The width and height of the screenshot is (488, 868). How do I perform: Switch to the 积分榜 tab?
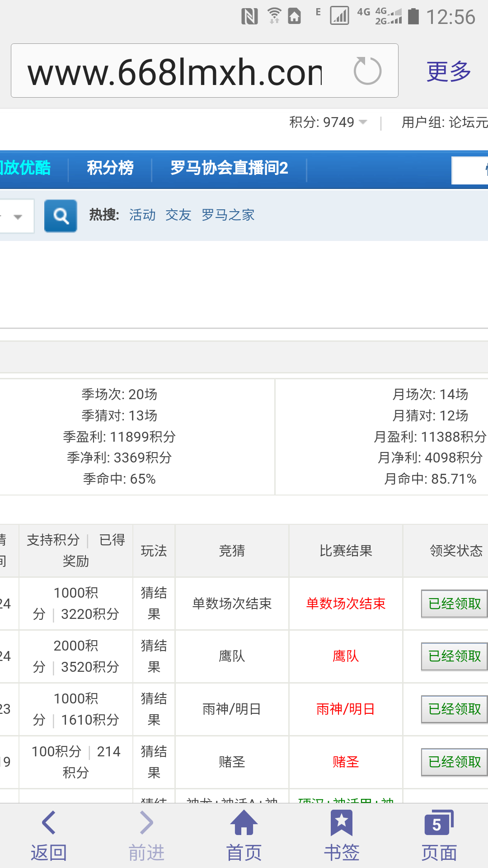pyautogui.click(x=110, y=168)
